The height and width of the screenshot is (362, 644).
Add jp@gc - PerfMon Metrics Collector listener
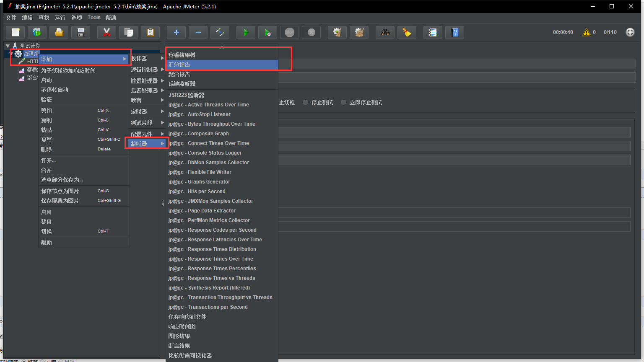click(x=222, y=220)
